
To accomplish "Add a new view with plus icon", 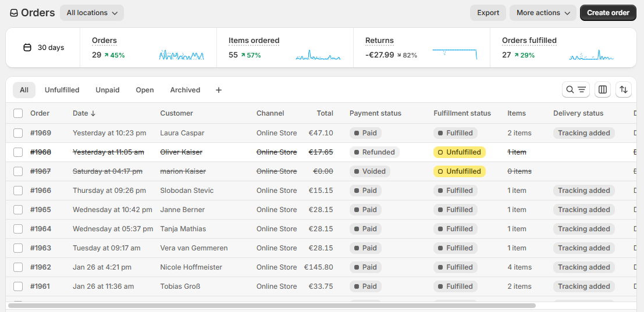I will [x=219, y=90].
